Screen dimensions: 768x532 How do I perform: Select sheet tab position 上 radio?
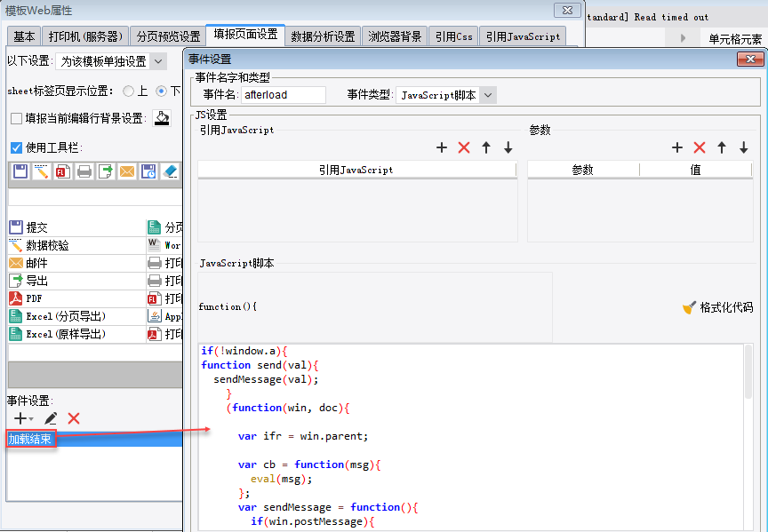(x=128, y=91)
